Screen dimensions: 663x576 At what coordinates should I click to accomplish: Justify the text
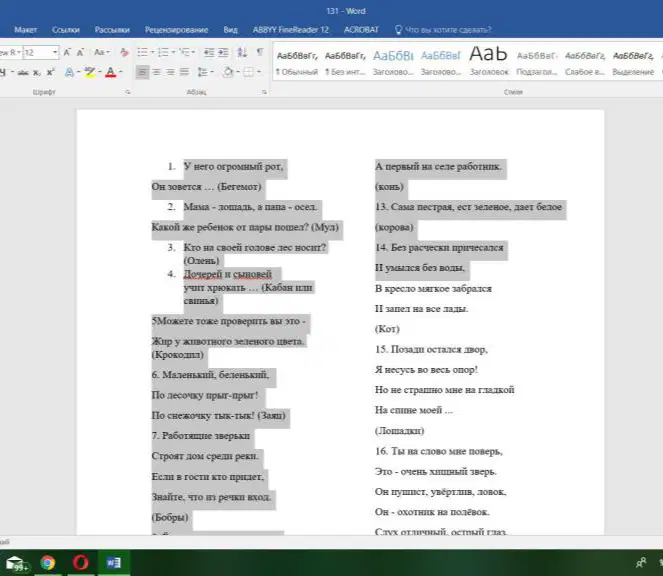(x=184, y=72)
